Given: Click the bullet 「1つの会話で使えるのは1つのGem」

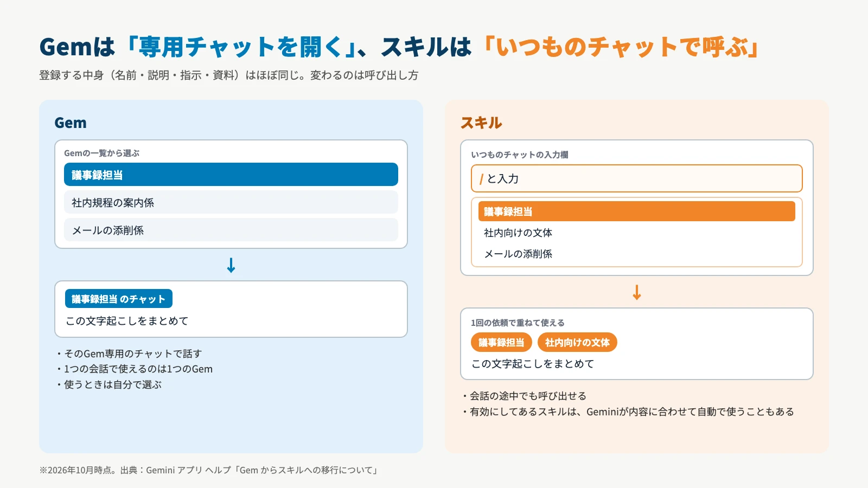Looking at the screenshot, I should point(134,369).
